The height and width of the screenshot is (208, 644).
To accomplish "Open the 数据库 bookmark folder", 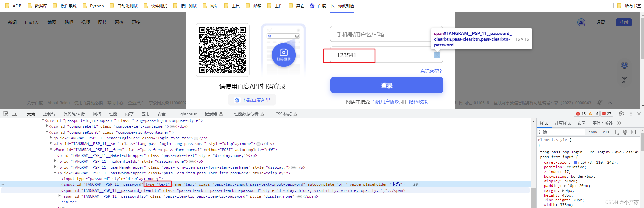I will (x=37, y=6).
